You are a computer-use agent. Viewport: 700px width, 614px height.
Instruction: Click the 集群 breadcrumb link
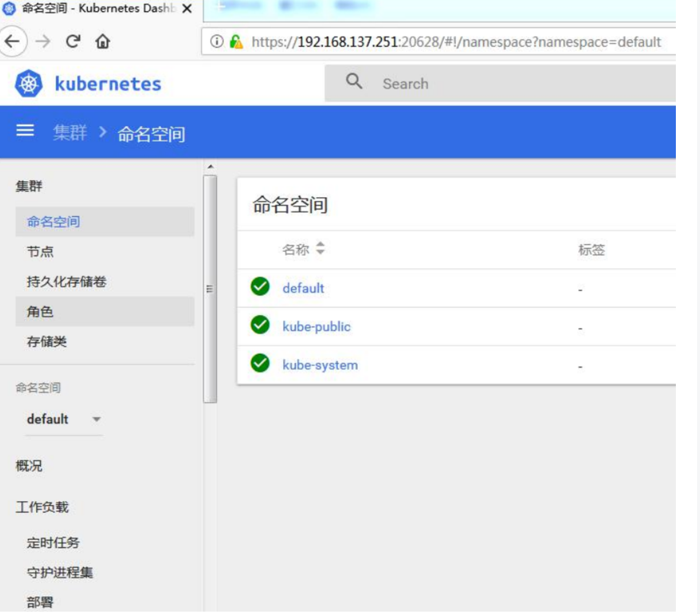[x=69, y=132]
